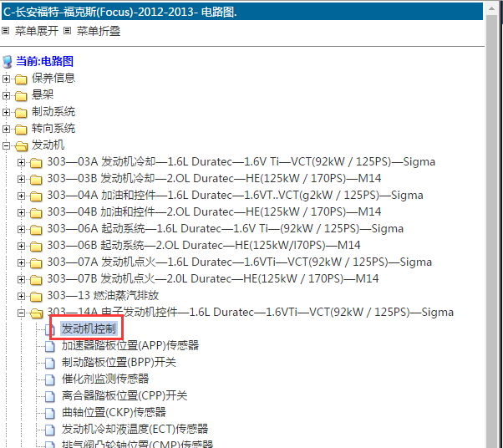Expand the 303—07A 发动机点火 node
The height and width of the screenshot is (448, 503).
click(x=21, y=262)
